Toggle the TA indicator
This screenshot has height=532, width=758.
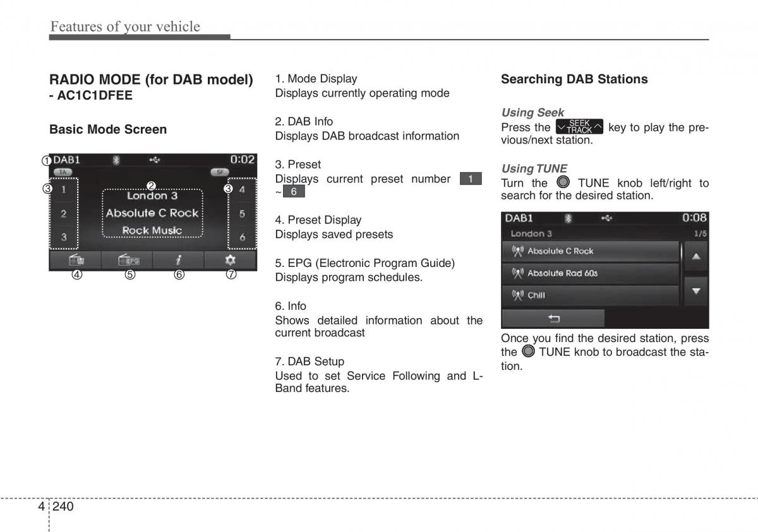[x=63, y=172]
